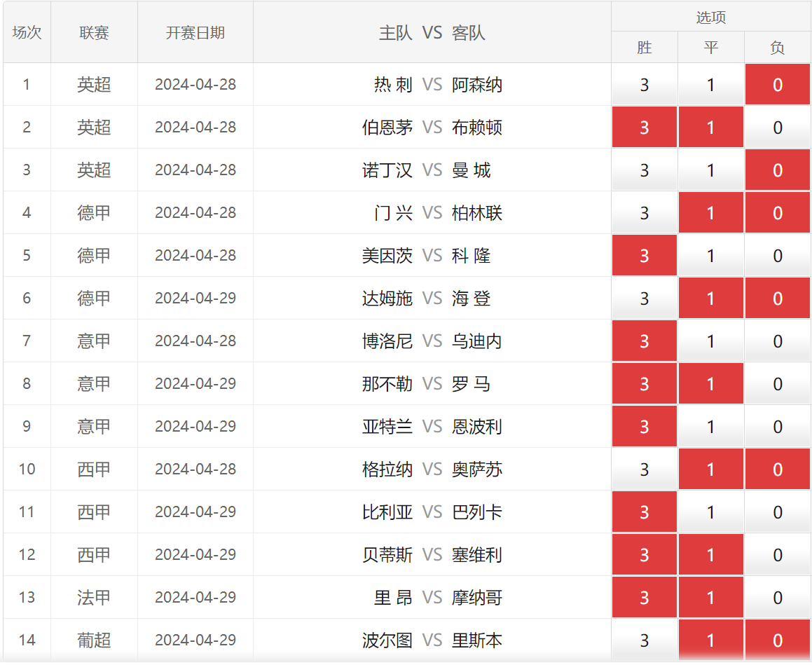Click the date in the 达姆施 row

point(195,299)
